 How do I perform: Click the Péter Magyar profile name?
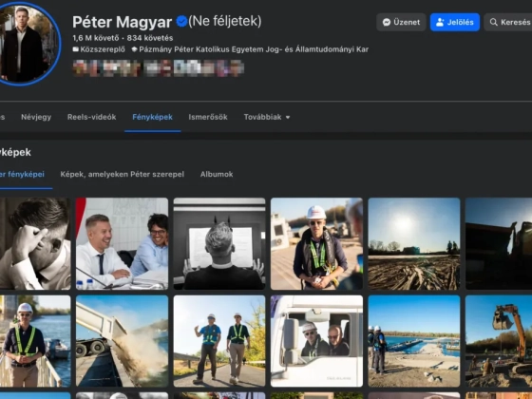123,23
